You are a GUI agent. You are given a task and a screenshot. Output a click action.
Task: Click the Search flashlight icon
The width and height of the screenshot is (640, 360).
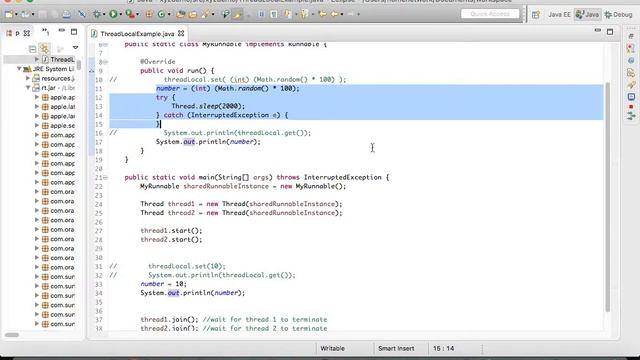point(205,14)
